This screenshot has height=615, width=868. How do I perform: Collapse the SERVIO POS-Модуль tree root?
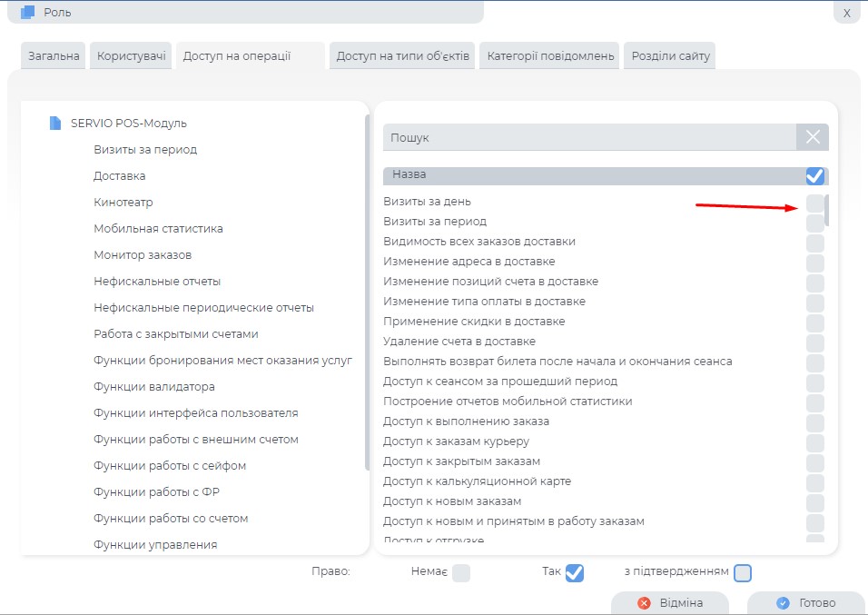pyautogui.click(x=128, y=123)
